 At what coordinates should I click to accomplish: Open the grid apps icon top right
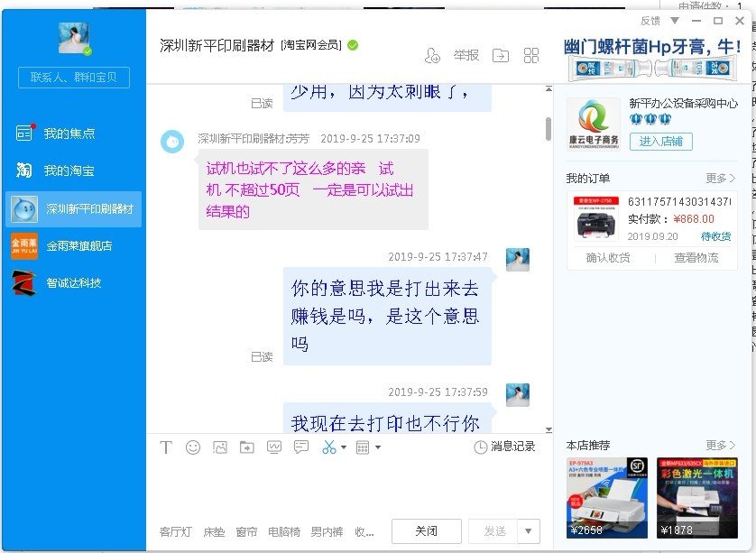pos(530,55)
